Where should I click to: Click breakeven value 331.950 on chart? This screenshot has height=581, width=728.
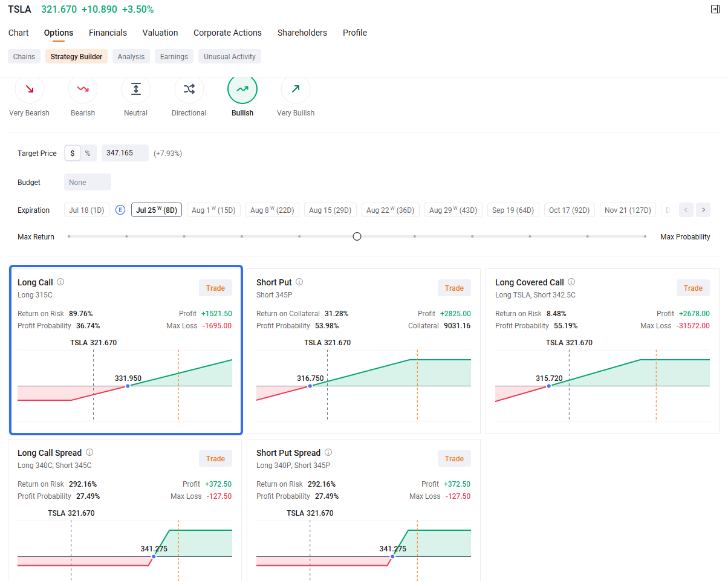pyautogui.click(x=128, y=378)
